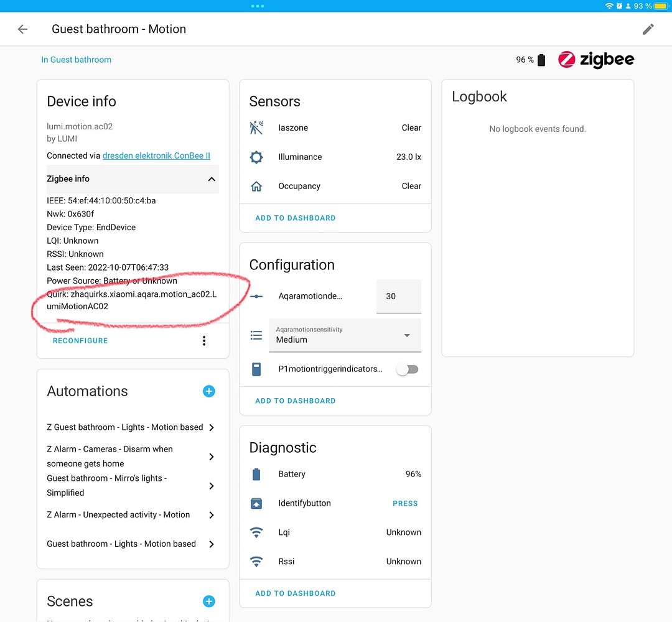Click Device Type: EndDevice text

91,227
